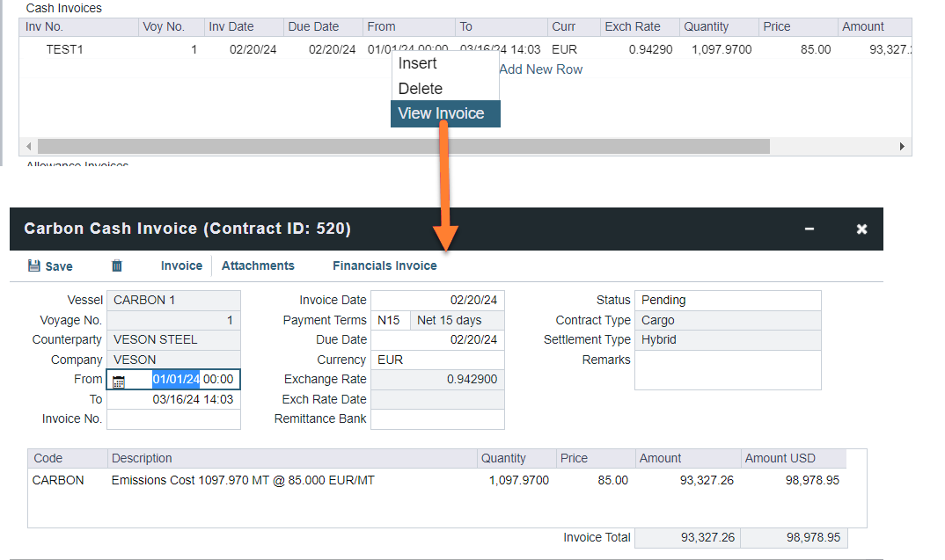The height and width of the screenshot is (560, 945).
Task: Open the Invoice toolbar button
Action: point(181,265)
